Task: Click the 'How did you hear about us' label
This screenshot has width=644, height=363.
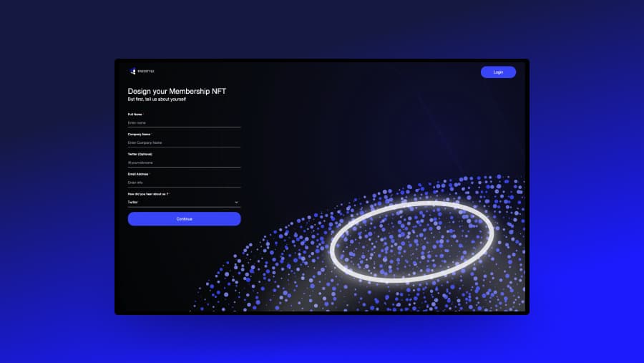Action: 147,194
